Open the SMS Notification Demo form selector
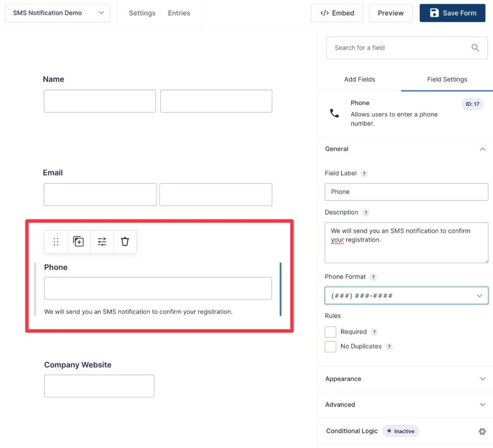 [57, 13]
